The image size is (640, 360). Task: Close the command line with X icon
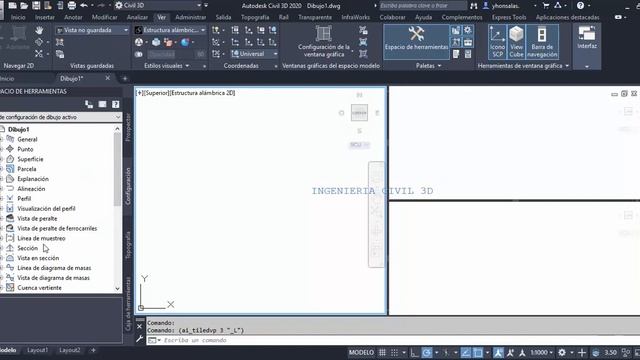139,327
